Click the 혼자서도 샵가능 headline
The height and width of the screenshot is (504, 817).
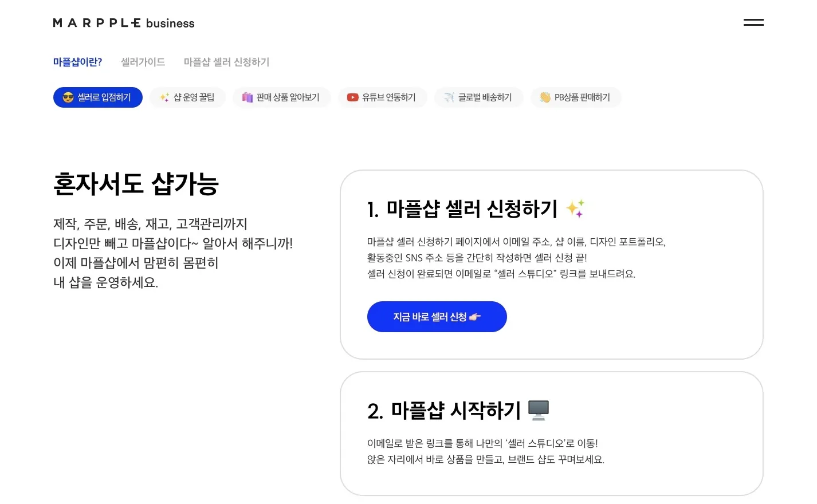pyautogui.click(x=136, y=184)
